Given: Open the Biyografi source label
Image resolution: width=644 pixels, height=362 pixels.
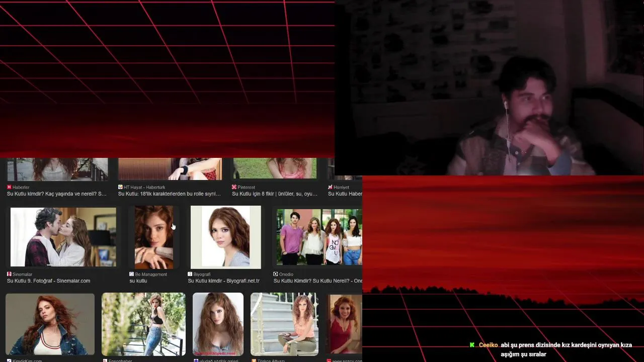Looking at the screenshot, I should click(202, 274).
